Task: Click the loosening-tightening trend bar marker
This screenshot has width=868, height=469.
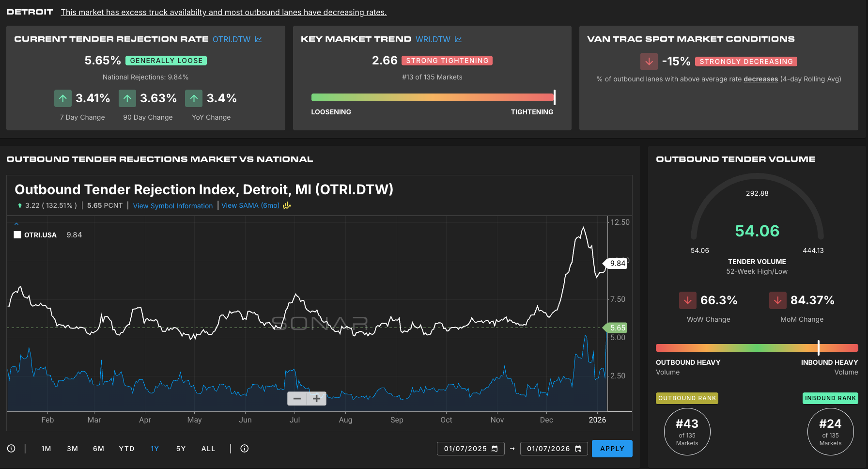Action: [x=554, y=97]
